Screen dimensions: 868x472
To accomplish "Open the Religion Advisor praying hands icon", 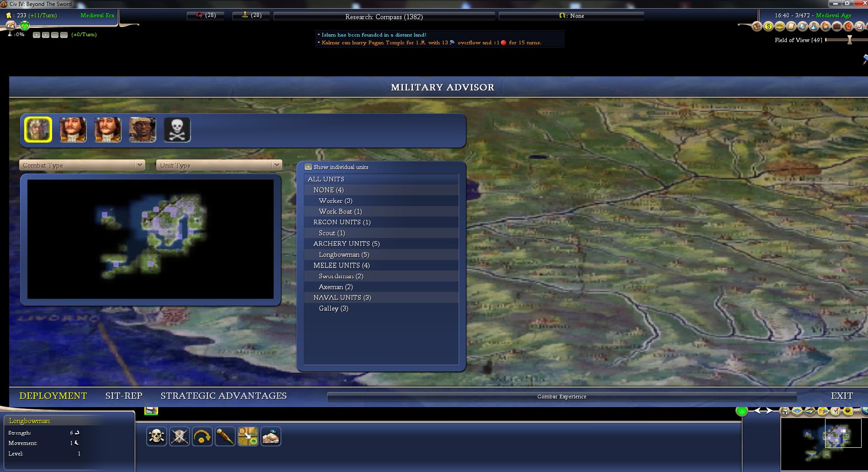I will pyautogui.click(x=825, y=27).
